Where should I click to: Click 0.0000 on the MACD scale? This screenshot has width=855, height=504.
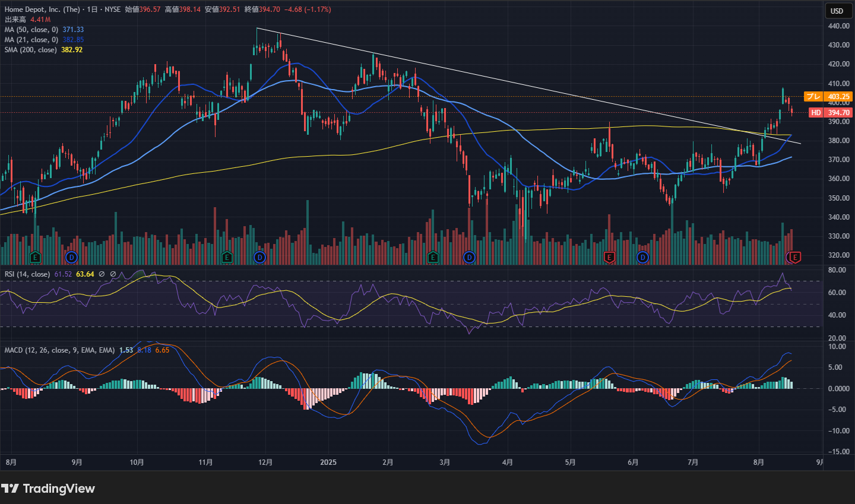coord(839,389)
